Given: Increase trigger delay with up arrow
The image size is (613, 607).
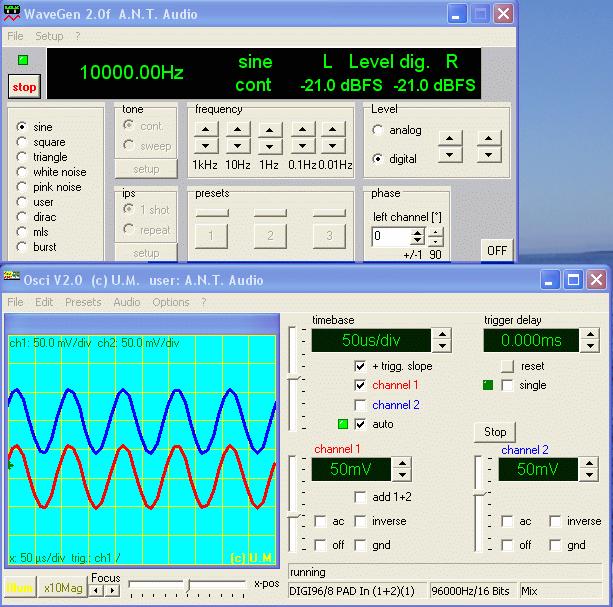Looking at the screenshot, I should [590, 334].
